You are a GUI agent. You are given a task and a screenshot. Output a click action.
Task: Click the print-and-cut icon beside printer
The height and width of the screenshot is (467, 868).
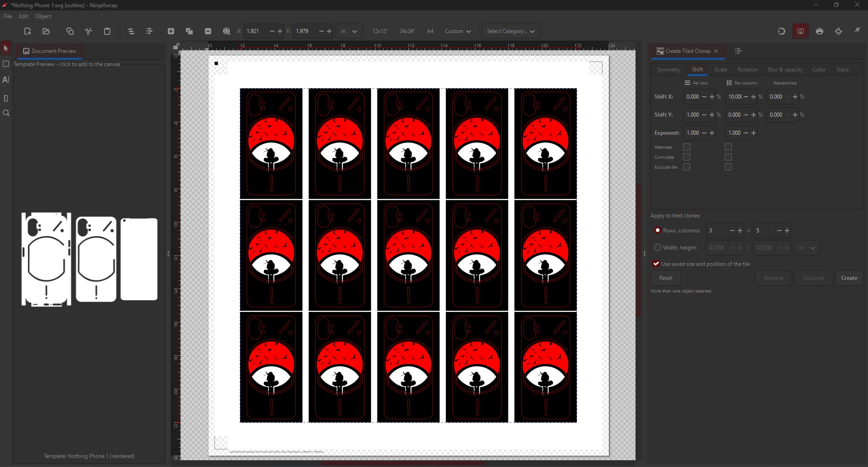pyautogui.click(x=839, y=31)
